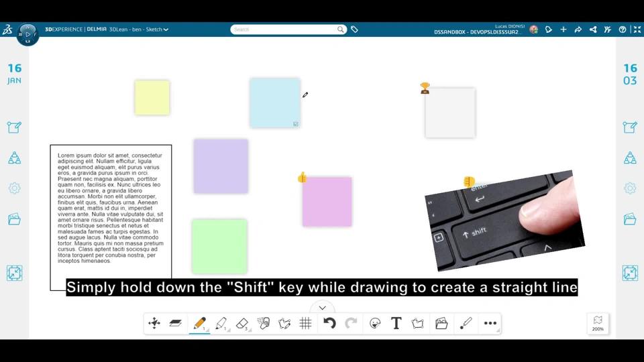Image resolution: width=644 pixels, height=362 pixels.
Task: Toggle full screen mode in top bar
Action: click(x=637, y=29)
